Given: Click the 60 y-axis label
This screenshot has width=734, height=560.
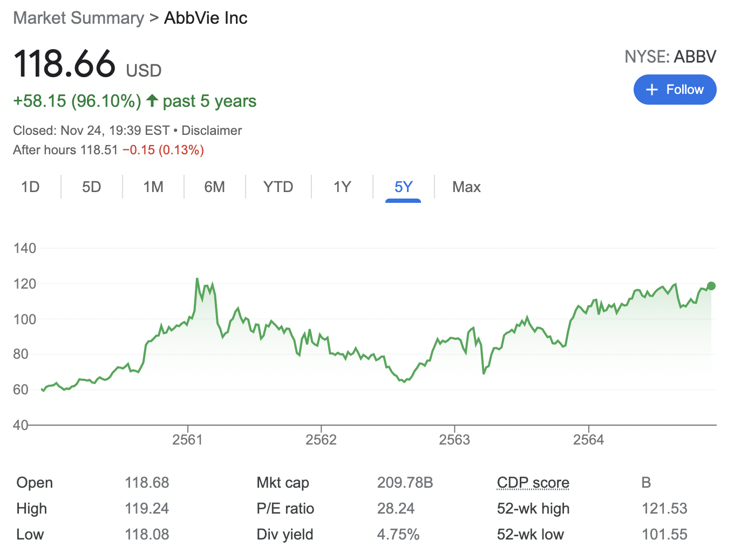Looking at the screenshot, I should (x=21, y=390).
